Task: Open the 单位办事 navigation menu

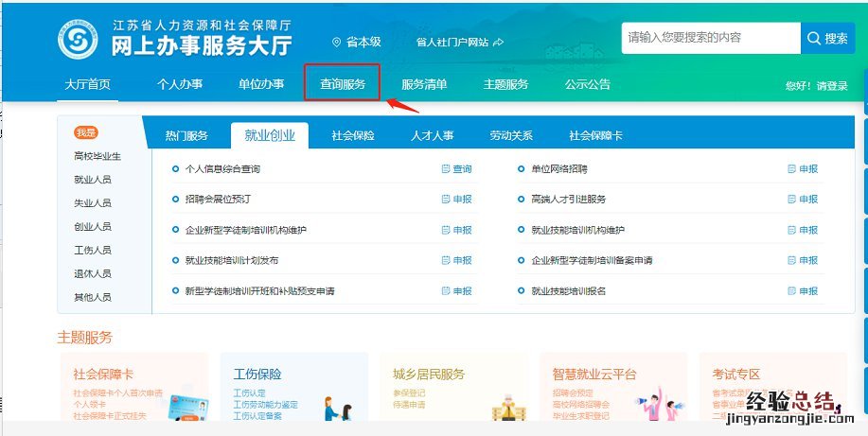Action: 261,84
